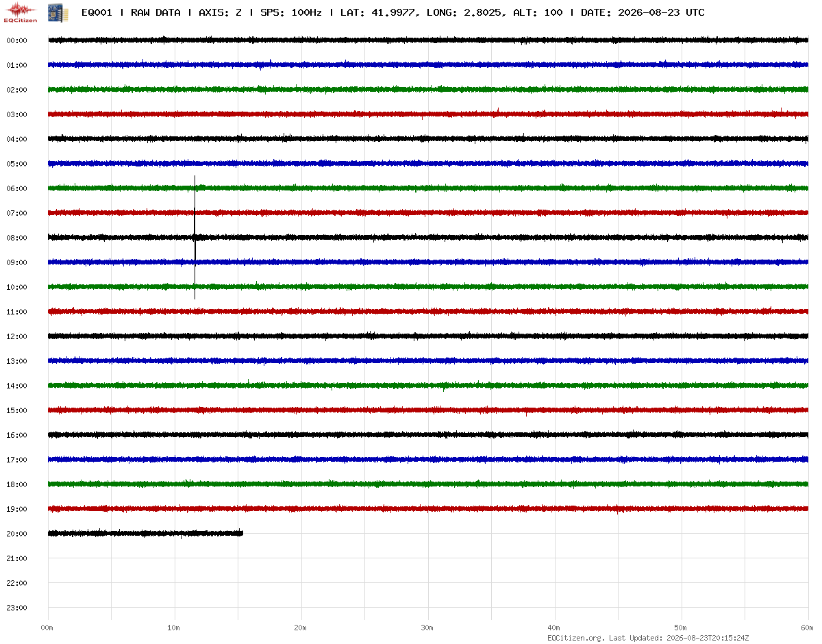822x644 pixels.
Task: Click the 20:00 hour label
Action: click(16, 534)
